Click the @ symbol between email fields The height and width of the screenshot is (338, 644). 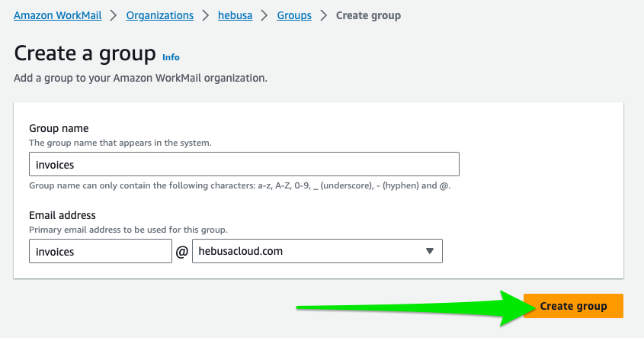coord(182,252)
